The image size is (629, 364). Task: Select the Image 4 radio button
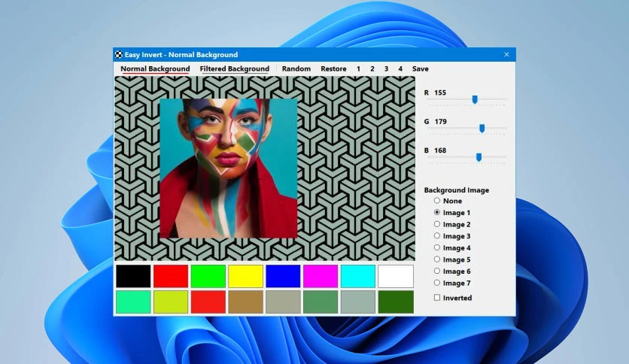click(x=437, y=247)
